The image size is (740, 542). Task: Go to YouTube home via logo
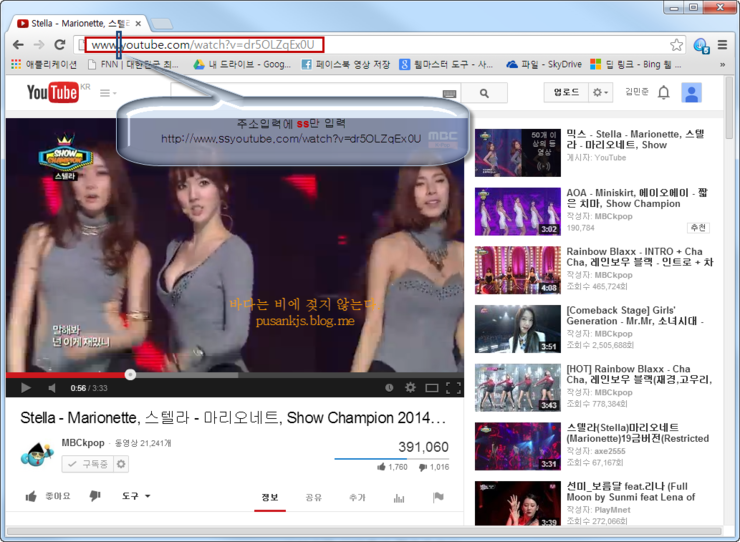coord(53,93)
